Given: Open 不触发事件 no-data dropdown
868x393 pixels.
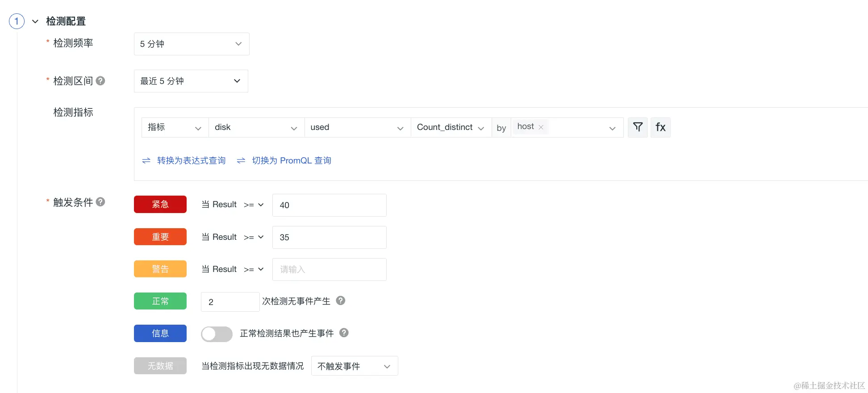Looking at the screenshot, I should (x=355, y=366).
